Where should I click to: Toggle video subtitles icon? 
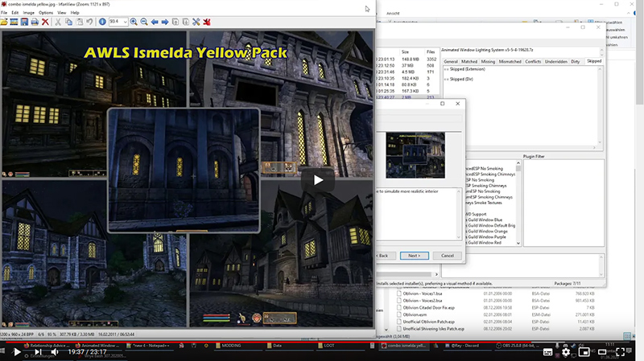coord(547,352)
